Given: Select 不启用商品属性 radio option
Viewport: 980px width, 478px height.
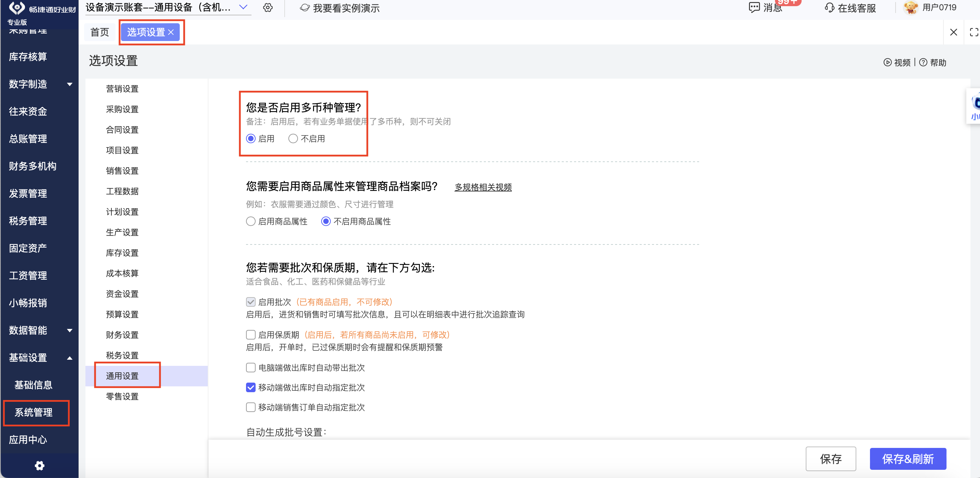Looking at the screenshot, I should [x=326, y=222].
